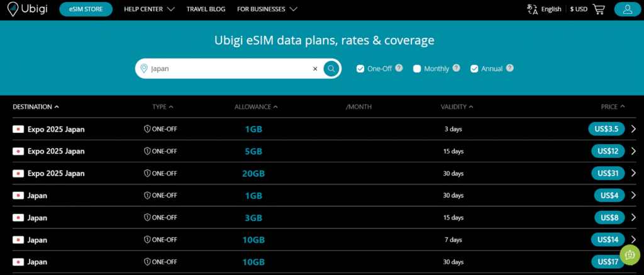Open the chatbot assistant icon

(x=630, y=254)
